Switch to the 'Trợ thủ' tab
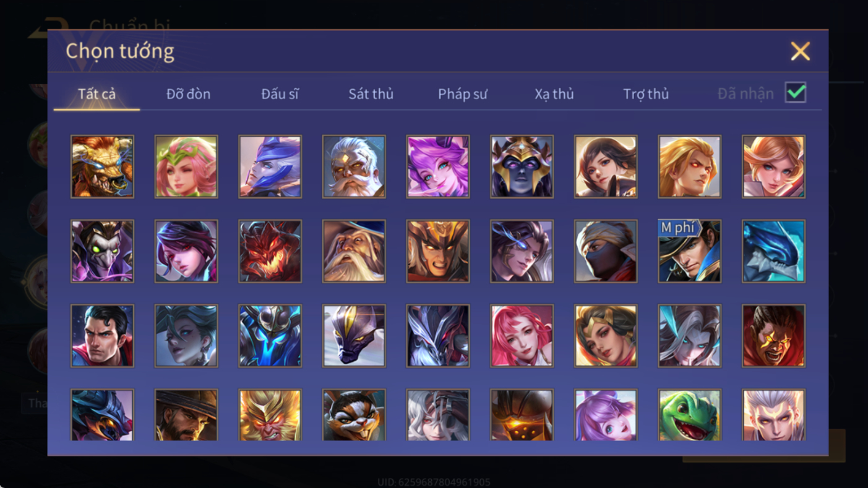The image size is (868, 488). tap(646, 94)
